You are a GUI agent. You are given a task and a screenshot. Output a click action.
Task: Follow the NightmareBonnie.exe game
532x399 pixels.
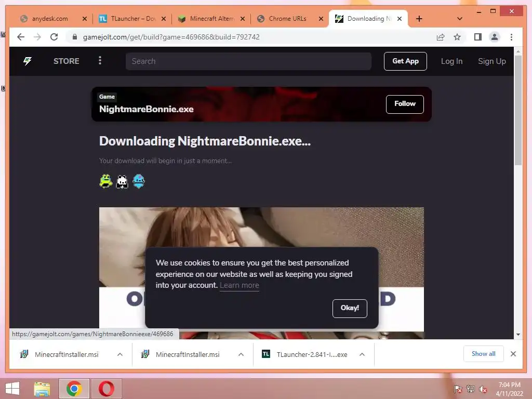tap(405, 104)
